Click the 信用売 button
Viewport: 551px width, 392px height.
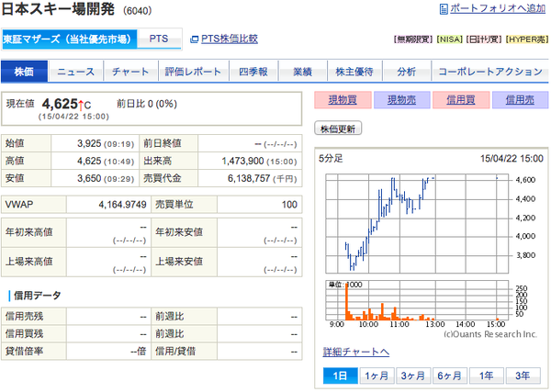click(520, 100)
